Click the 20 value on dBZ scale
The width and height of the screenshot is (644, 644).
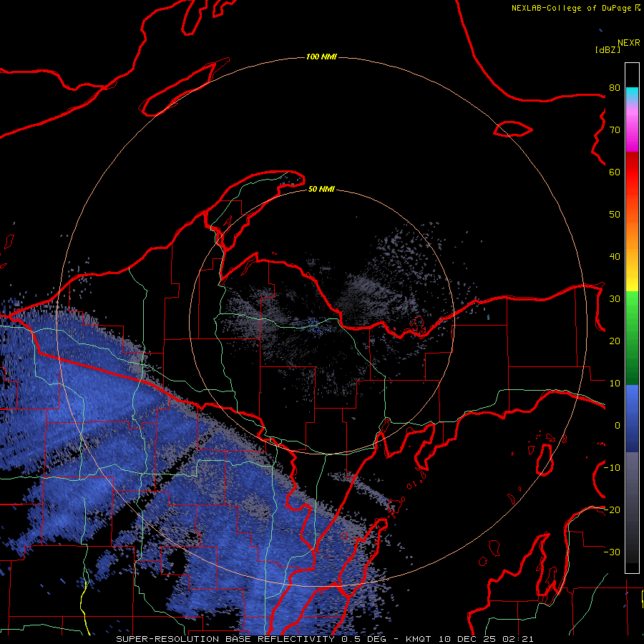point(615,341)
